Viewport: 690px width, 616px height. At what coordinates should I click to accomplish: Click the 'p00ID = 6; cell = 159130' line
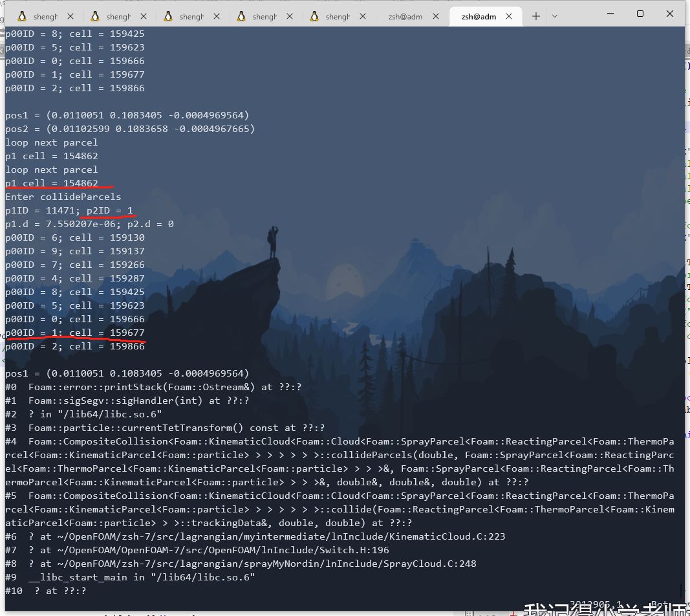75,237
